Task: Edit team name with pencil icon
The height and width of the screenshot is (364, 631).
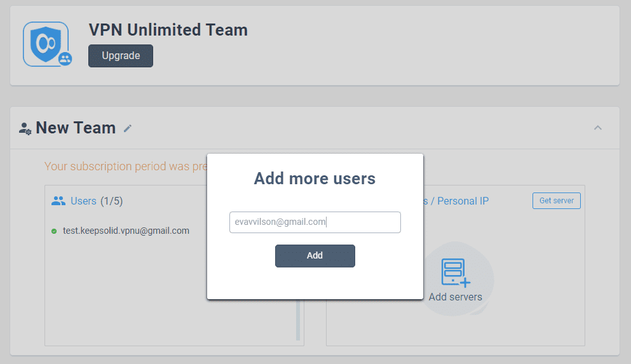Action: click(x=128, y=128)
